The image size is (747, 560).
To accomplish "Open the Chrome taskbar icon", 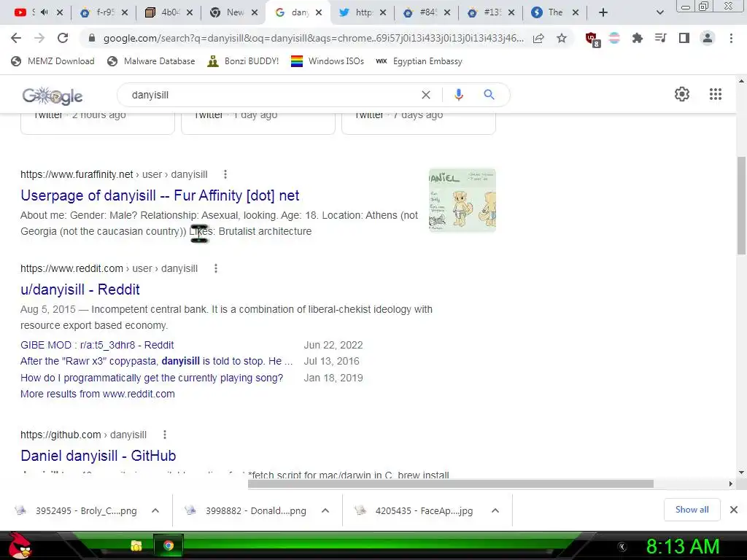I will click(169, 545).
